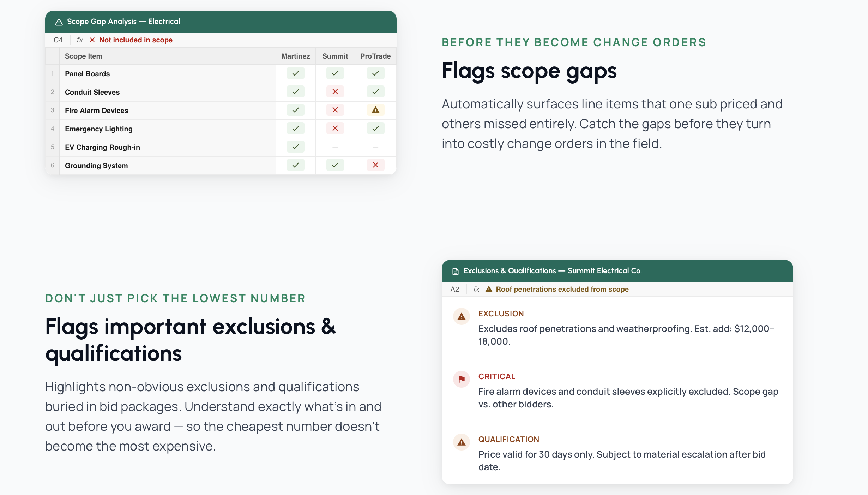Click the 'Flags scope gaps' heading
Image resolution: width=868 pixels, height=495 pixels.
pos(529,71)
